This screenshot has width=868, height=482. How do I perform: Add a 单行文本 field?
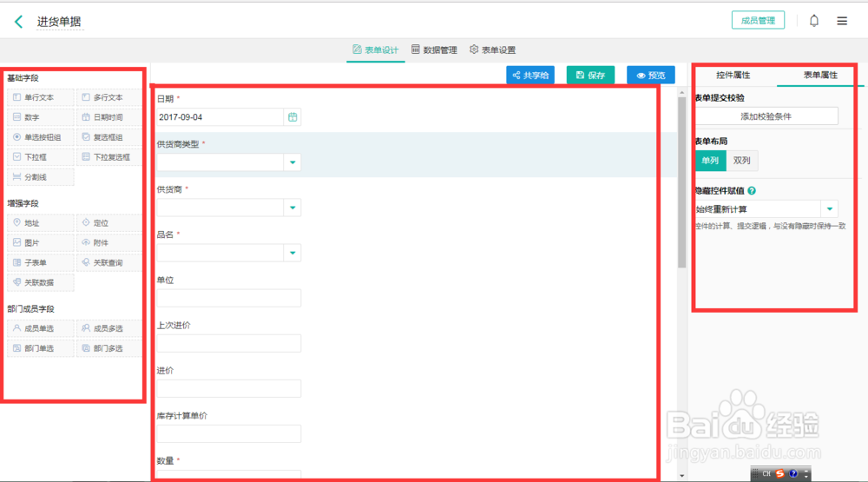(x=41, y=97)
